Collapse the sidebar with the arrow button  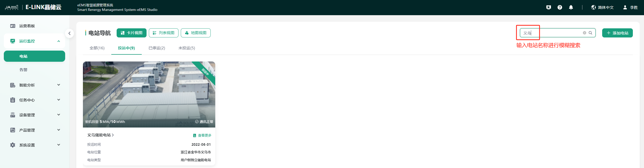pyautogui.click(x=69, y=33)
